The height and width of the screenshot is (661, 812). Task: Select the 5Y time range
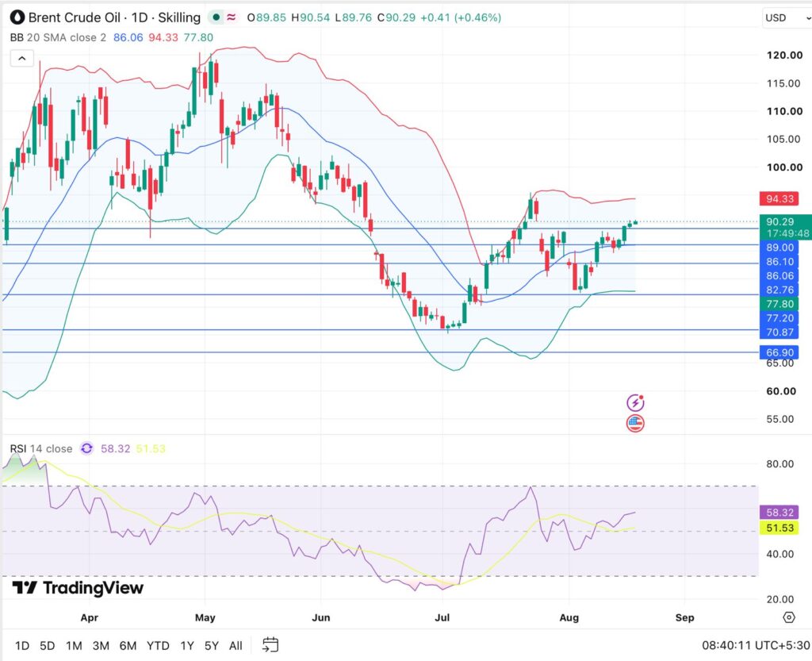coord(211,645)
